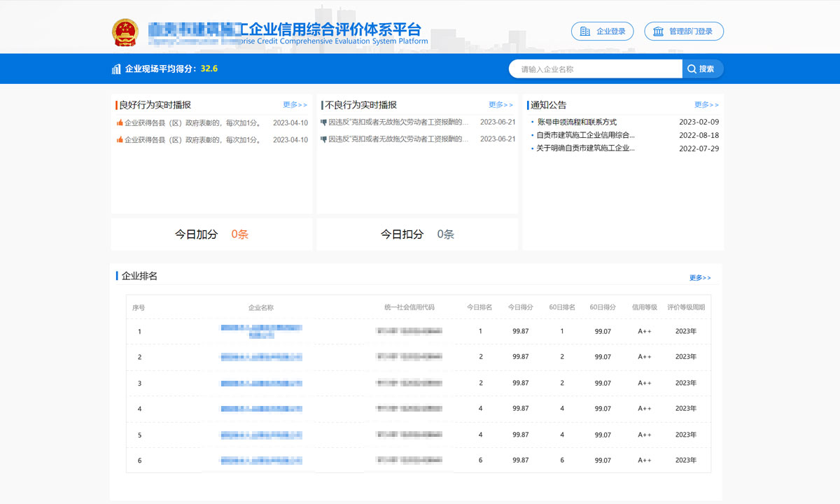Viewport: 840px width, 504px height.
Task: Open notice dated 2022-08-18
Action: (x=585, y=135)
